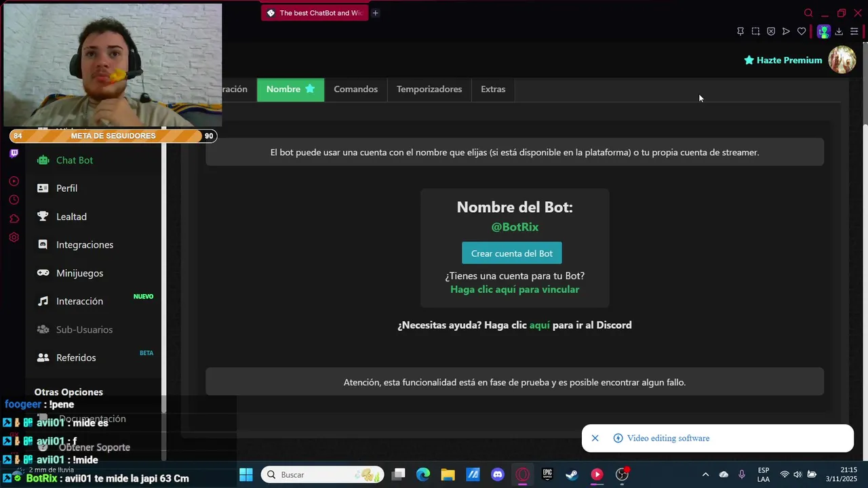Open the Lealtad trophy section

pos(94,217)
